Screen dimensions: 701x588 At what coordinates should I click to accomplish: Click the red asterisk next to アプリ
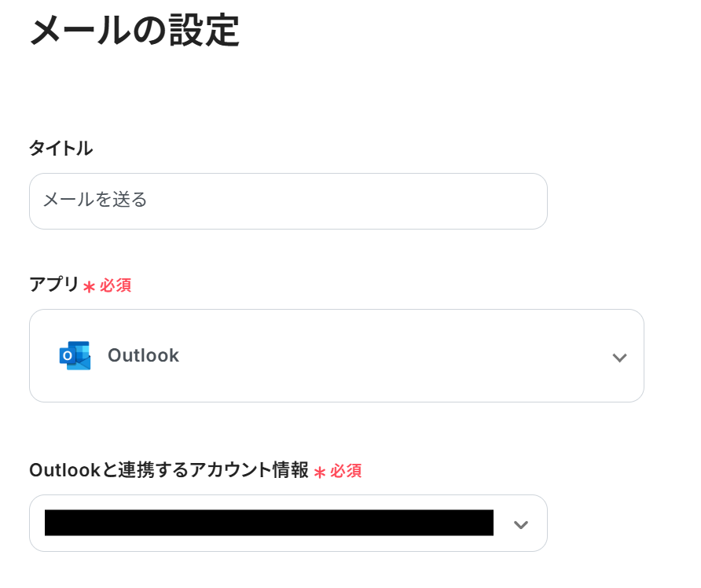pos(89,286)
